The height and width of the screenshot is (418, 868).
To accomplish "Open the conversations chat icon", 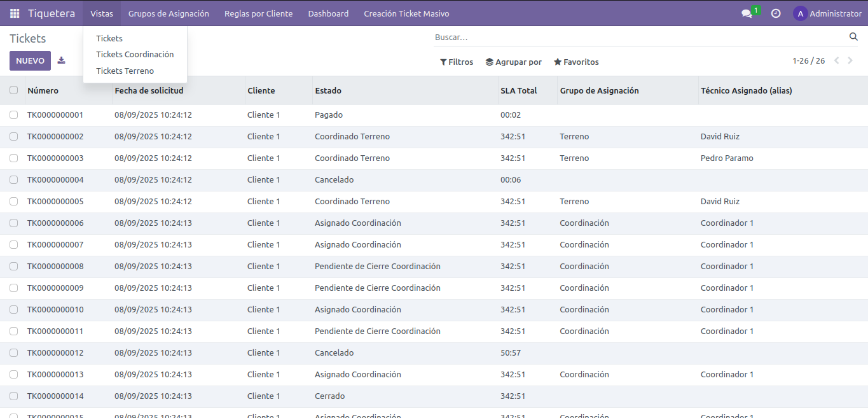I will [x=747, y=13].
